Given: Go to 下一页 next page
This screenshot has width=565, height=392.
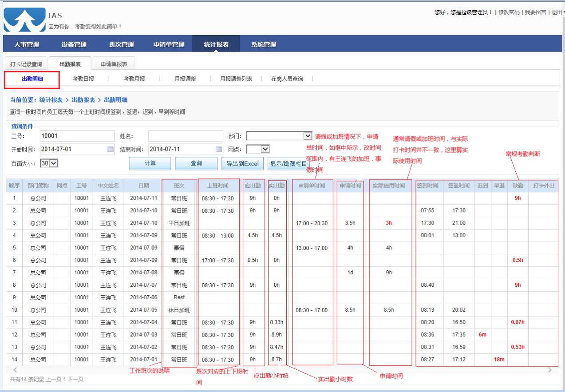Looking at the screenshot, I should point(75,379).
